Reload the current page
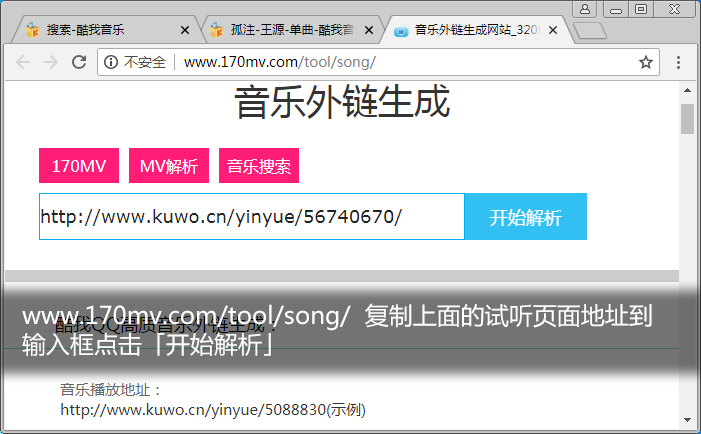The height and width of the screenshot is (434, 701). tap(79, 62)
